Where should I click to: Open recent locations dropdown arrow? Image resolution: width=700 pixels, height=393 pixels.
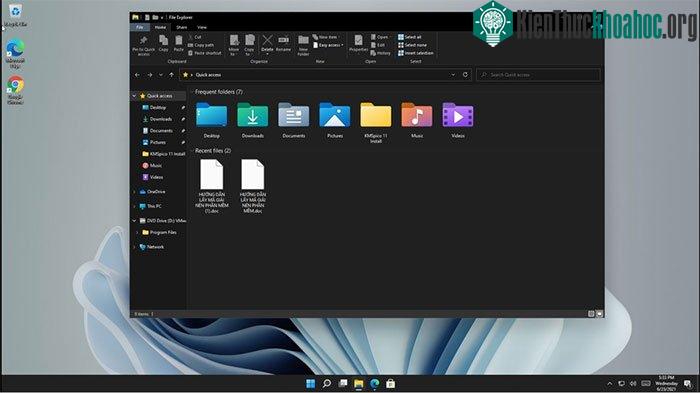point(161,75)
